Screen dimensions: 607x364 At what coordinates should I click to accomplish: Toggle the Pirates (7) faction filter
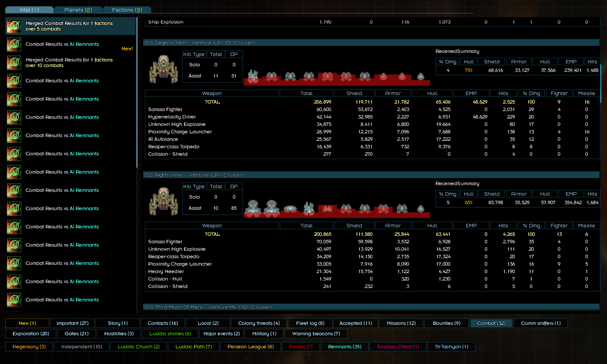(301, 346)
